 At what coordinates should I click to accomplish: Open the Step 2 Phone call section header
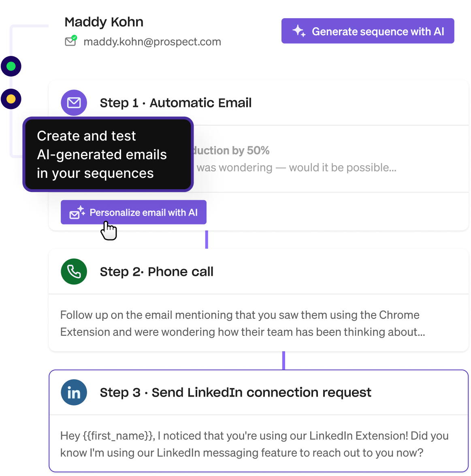(157, 271)
